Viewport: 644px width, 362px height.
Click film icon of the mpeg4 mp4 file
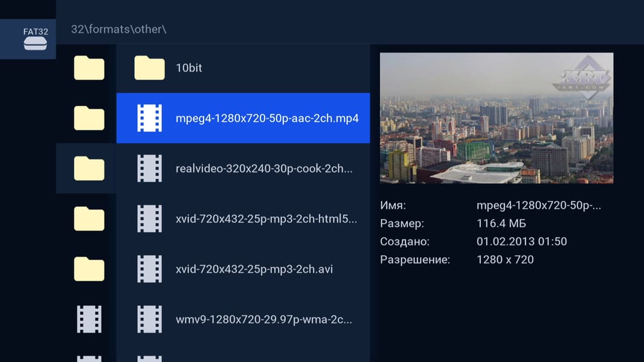point(149,118)
